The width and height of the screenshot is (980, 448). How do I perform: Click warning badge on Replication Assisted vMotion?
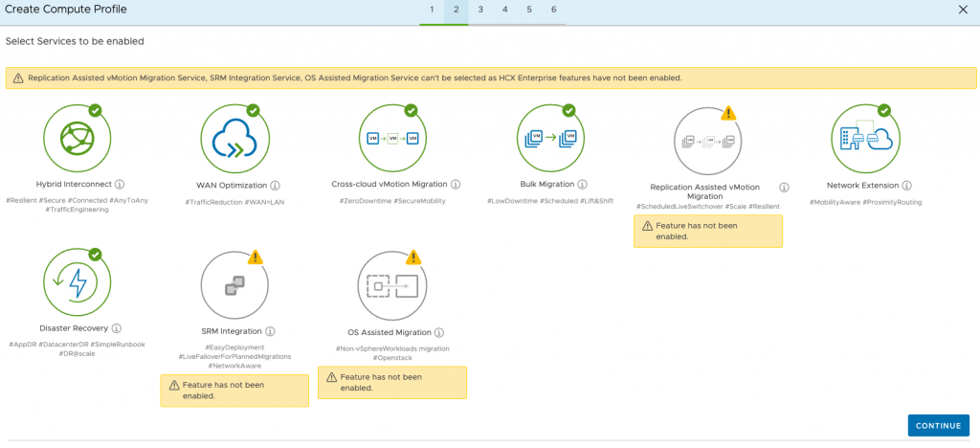click(x=728, y=113)
